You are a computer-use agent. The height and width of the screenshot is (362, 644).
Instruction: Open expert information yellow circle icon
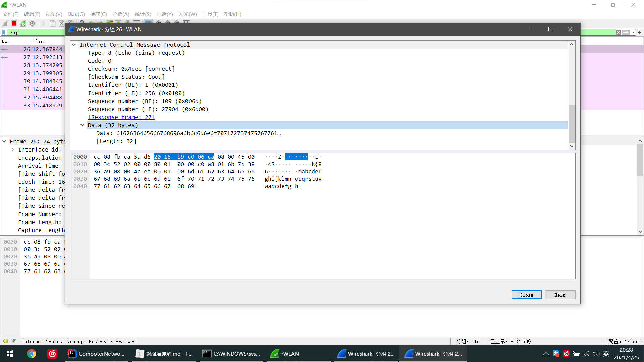click(x=6, y=341)
